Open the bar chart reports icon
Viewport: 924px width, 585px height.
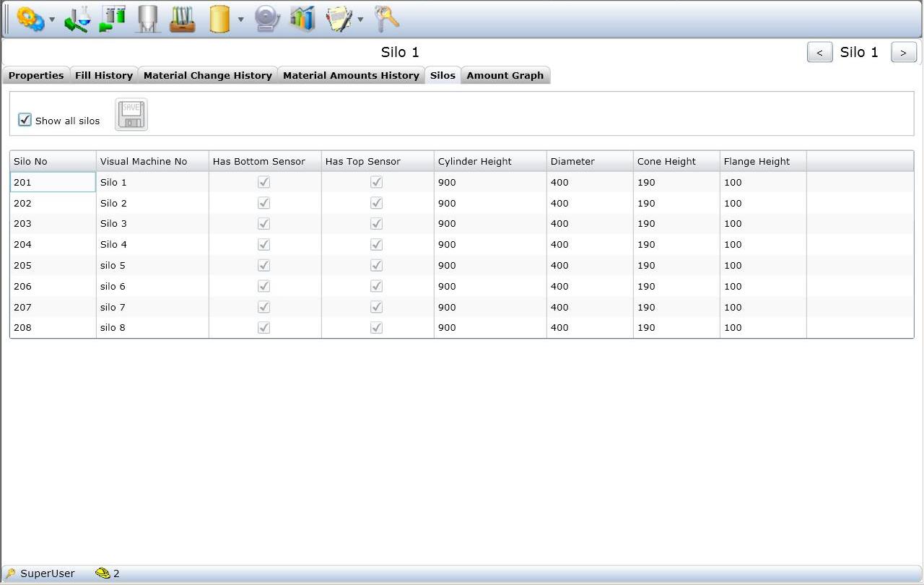pyautogui.click(x=302, y=19)
